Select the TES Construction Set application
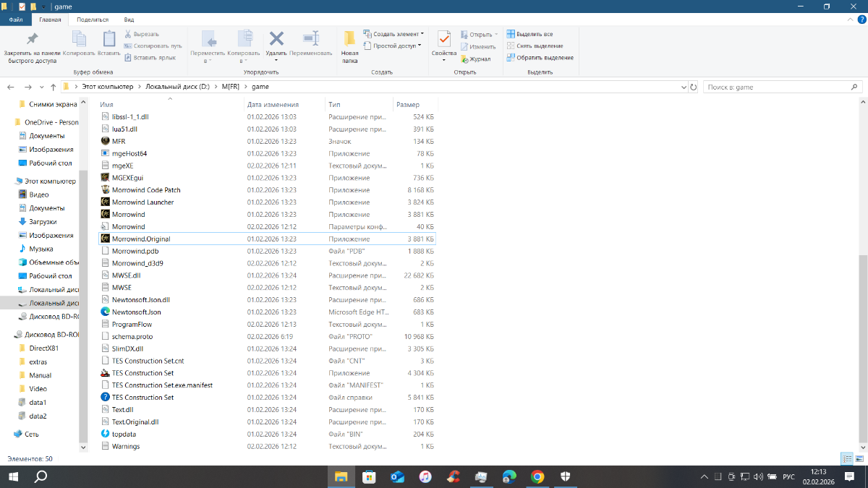 coord(142,373)
